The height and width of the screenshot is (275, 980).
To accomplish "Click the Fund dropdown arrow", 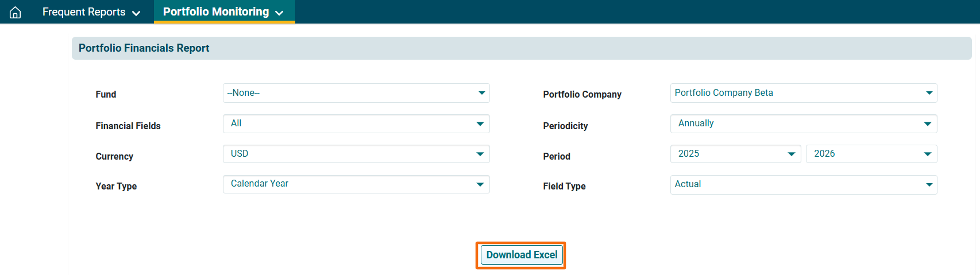I will click(x=481, y=93).
